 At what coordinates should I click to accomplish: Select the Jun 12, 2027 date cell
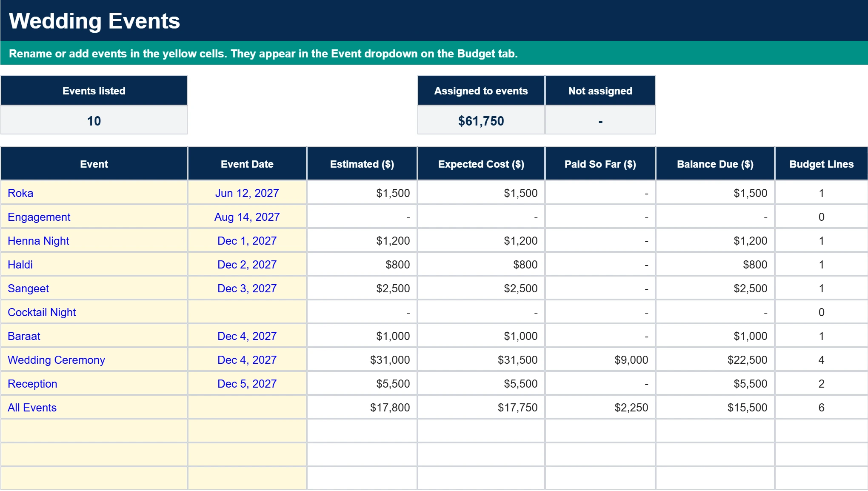247,193
